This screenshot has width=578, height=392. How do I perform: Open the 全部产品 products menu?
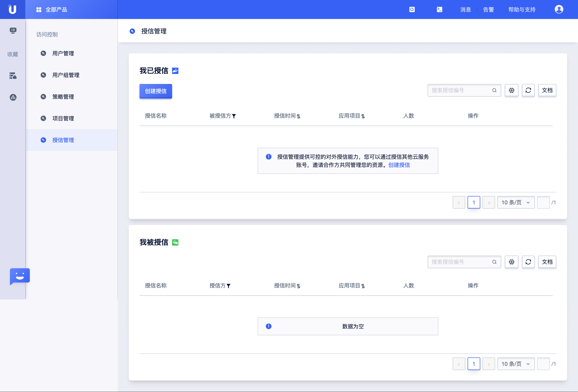point(52,9)
